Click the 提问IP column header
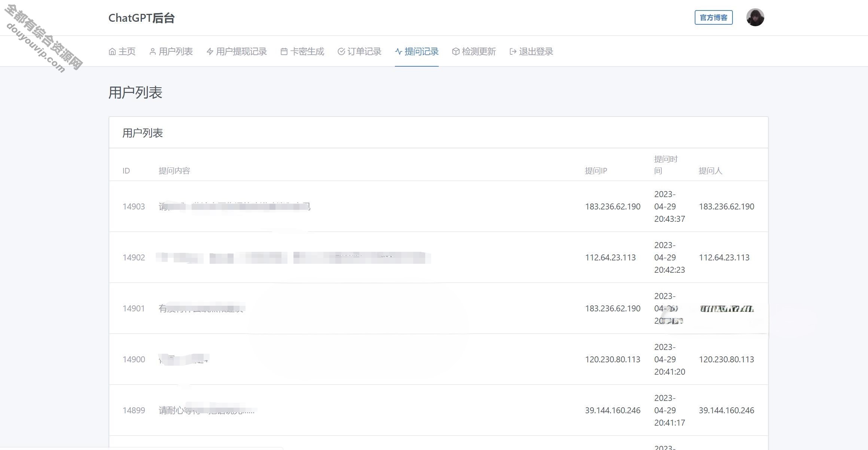The image size is (868, 450). (x=596, y=171)
